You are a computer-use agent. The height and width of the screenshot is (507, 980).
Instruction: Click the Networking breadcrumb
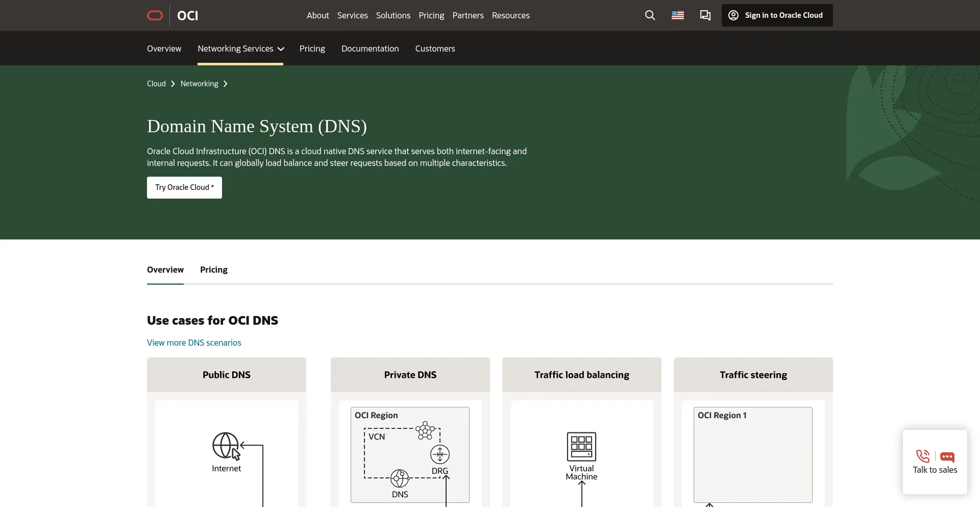199,84
